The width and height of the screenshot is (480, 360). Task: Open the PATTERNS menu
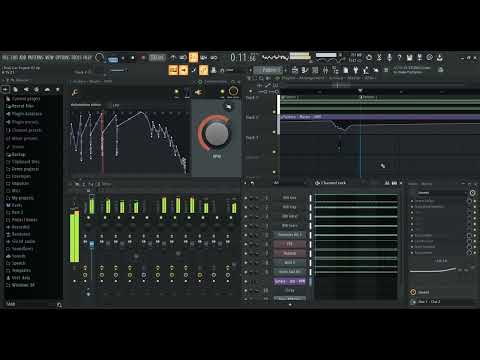click(35, 57)
